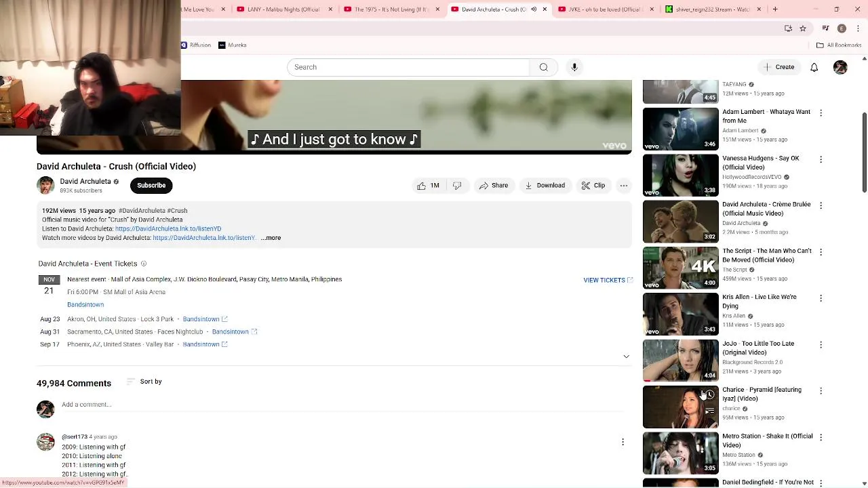Click the Clip button
This screenshot has width=868, height=488.
(593, 186)
